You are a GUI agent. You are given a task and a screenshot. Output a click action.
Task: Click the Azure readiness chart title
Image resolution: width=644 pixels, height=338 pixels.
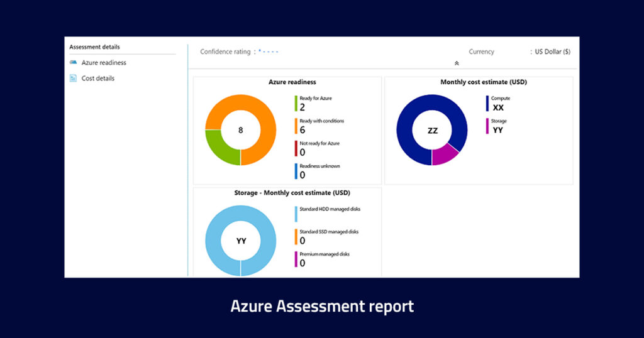[x=292, y=82]
